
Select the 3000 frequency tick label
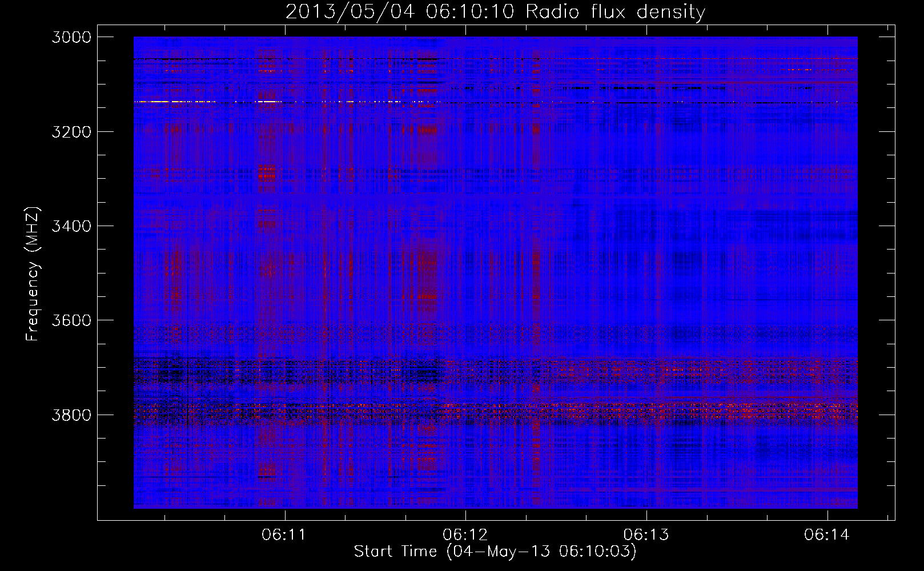71,37
